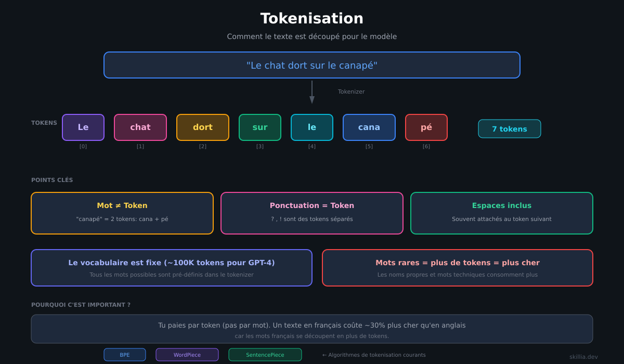The width and height of the screenshot is (624, 364).
Task: Select the WordPiece algorithm tag
Action: 187,355
